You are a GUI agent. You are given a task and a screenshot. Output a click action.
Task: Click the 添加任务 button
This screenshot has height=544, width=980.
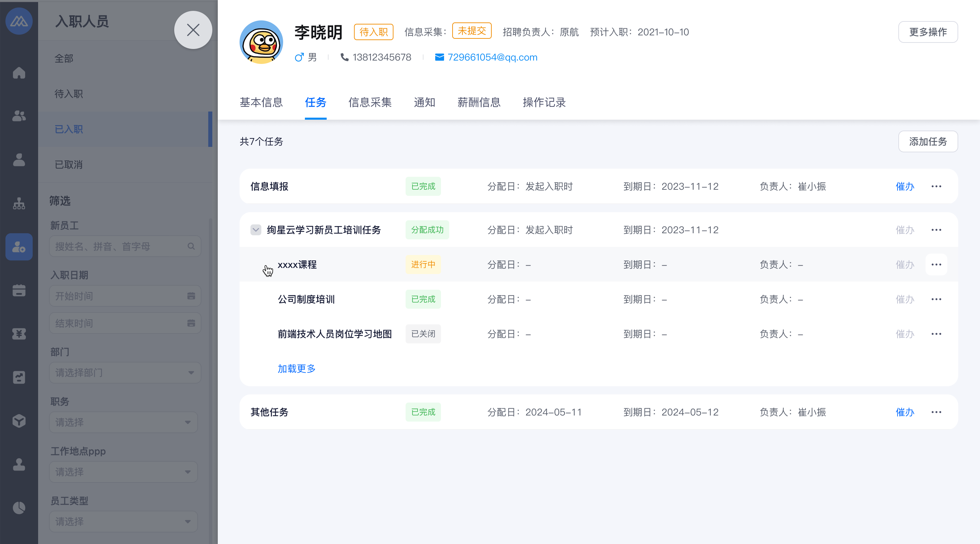point(928,141)
